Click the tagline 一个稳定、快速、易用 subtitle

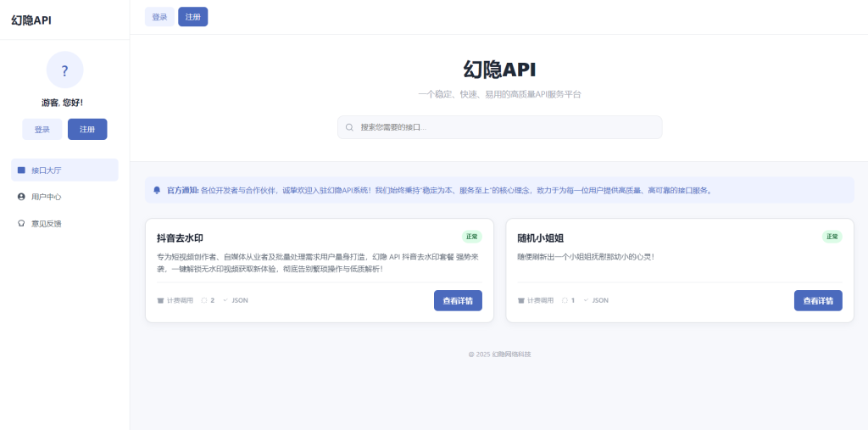[499, 95]
